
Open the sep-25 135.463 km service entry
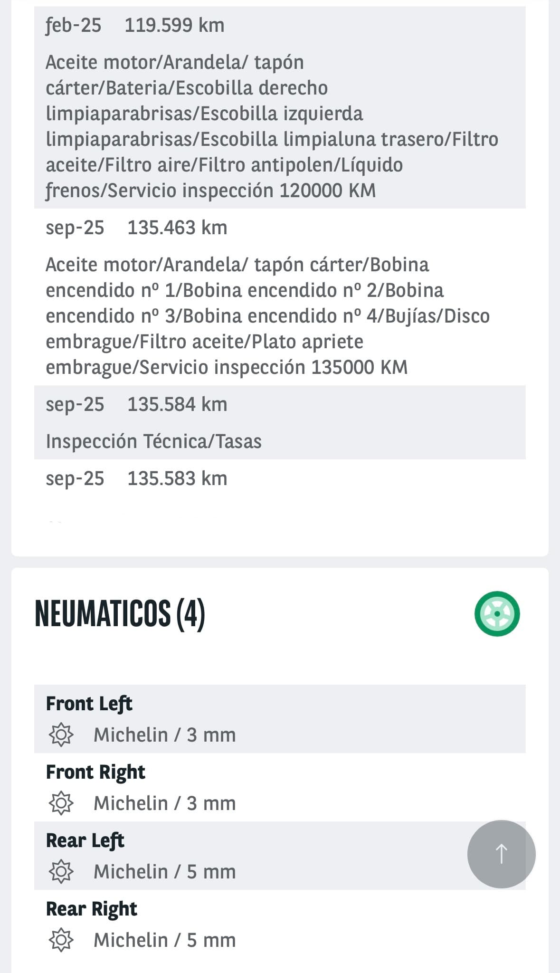pos(136,228)
